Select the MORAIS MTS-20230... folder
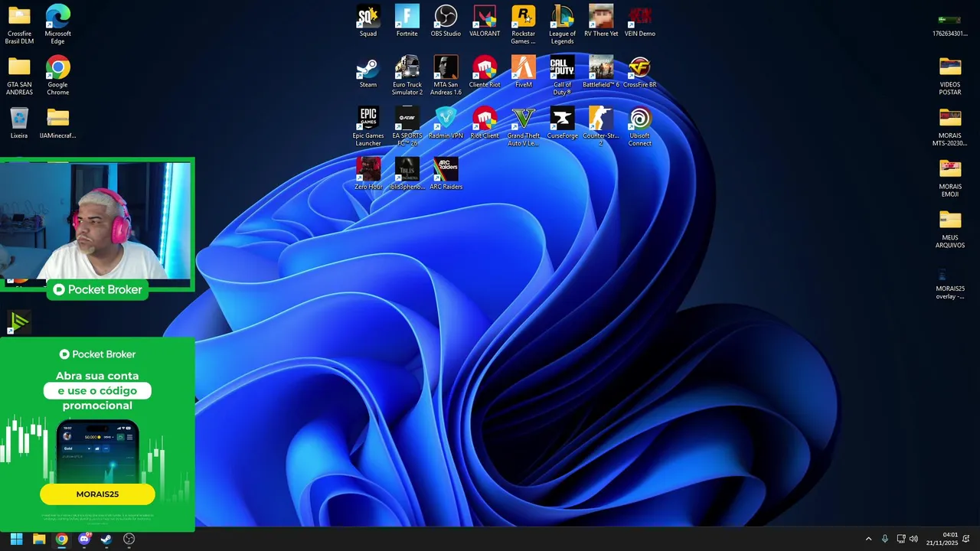 (950, 127)
